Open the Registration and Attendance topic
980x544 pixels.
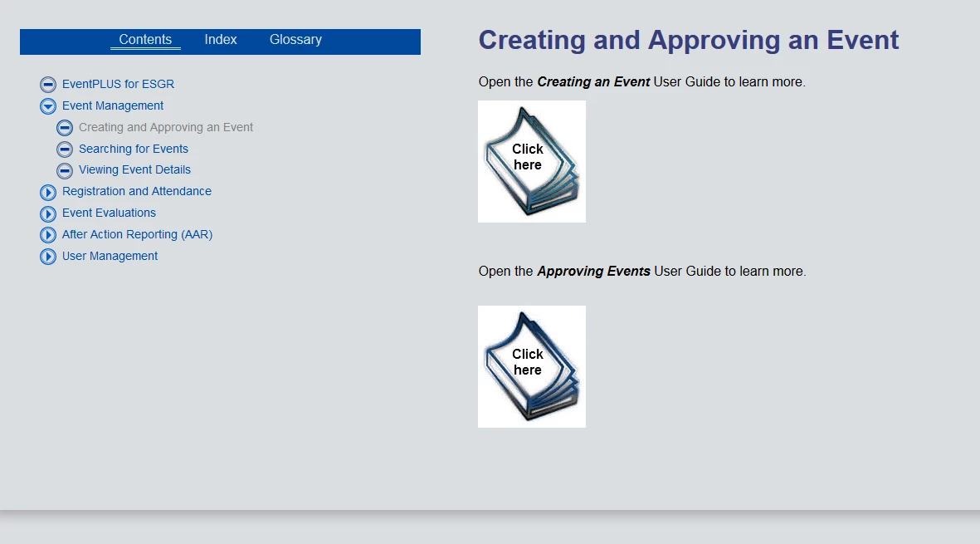(x=137, y=191)
